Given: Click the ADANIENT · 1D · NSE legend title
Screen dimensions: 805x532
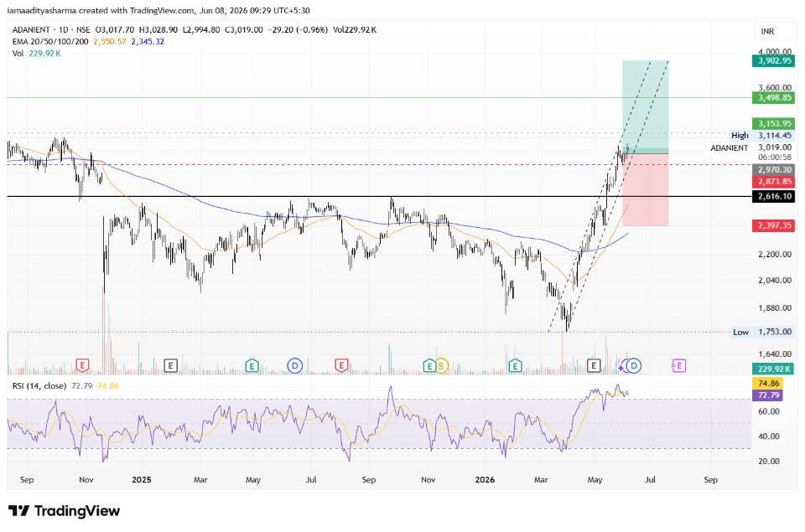Looking at the screenshot, I should point(51,30).
